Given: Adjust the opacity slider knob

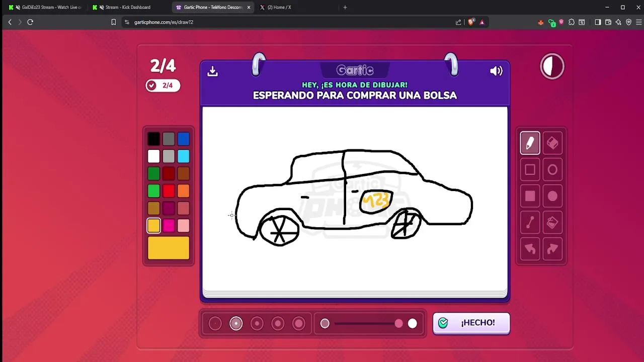Looking at the screenshot, I should pos(398,323).
